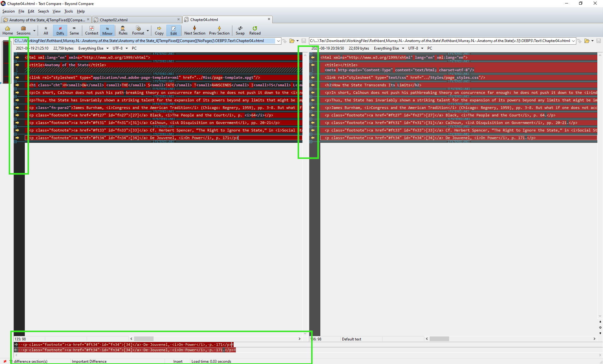Expand the Format dropdown arrow
The image size is (603, 364).
coord(148,30)
